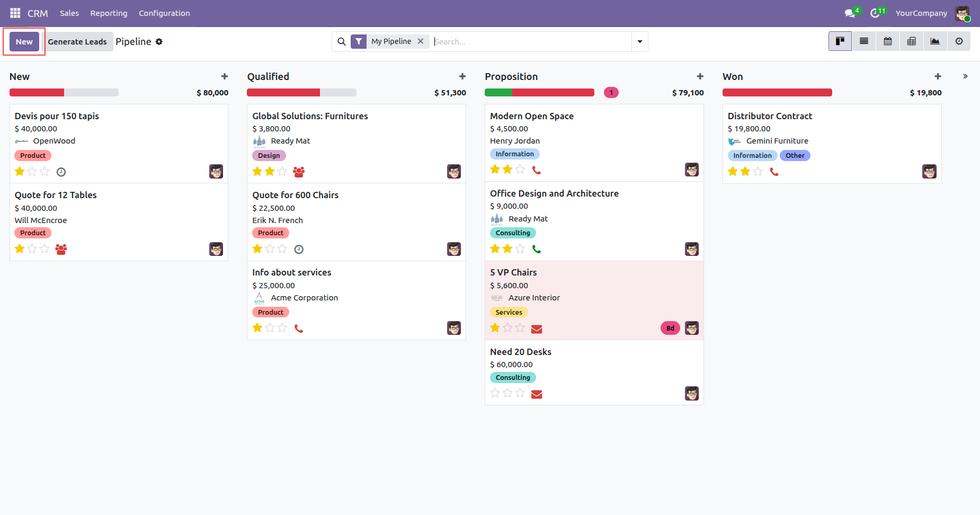Toggle third priority star on Distributor Contract
980x515 pixels.
click(758, 171)
